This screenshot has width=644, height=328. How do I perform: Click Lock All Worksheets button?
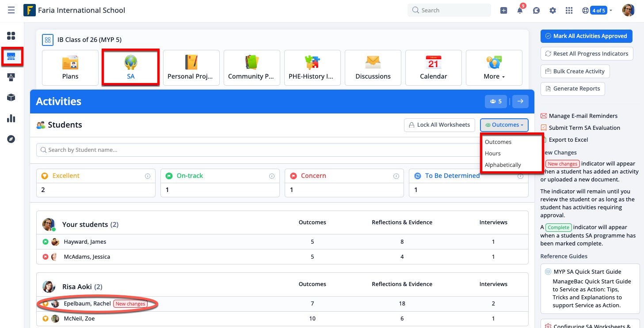(439, 125)
